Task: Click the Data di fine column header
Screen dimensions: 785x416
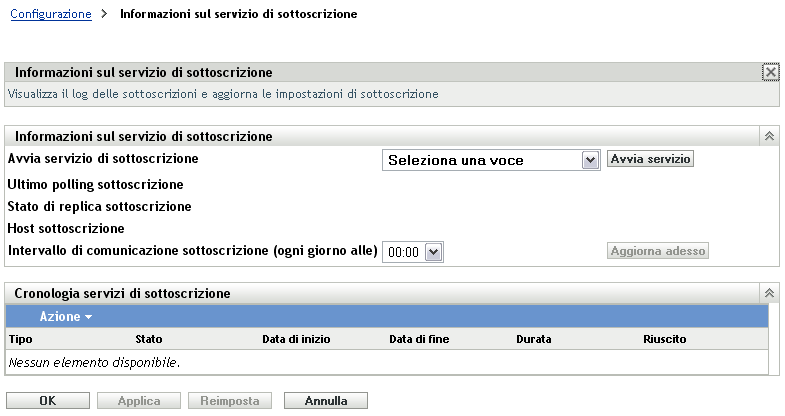Action: pyautogui.click(x=419, y=340)
